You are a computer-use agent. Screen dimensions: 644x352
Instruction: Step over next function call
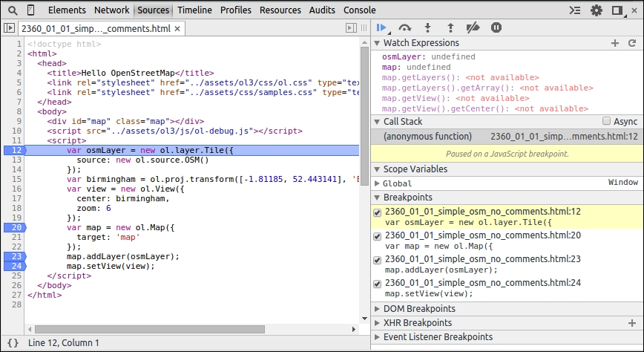tap(404, 27)
